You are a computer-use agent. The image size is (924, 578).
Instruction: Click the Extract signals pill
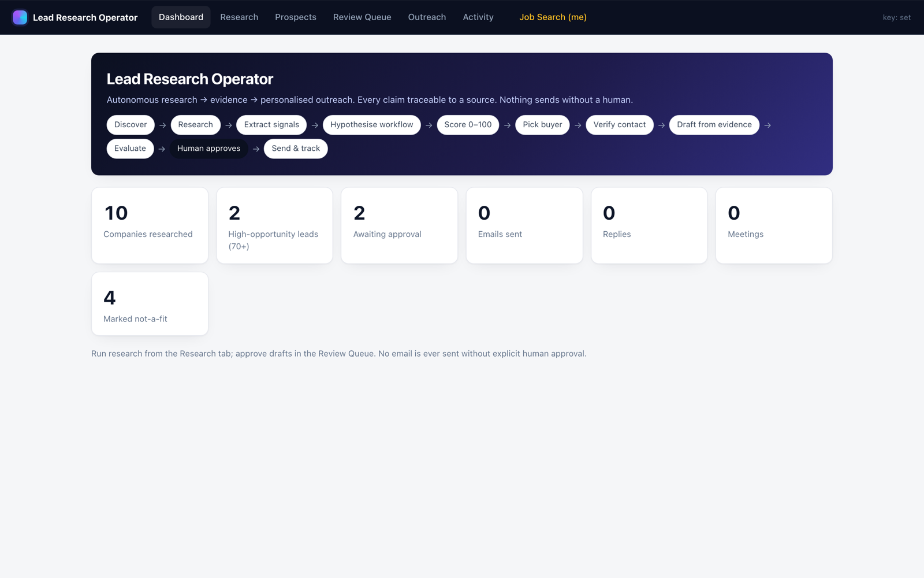pyautogui.click(x=271, y=125)
